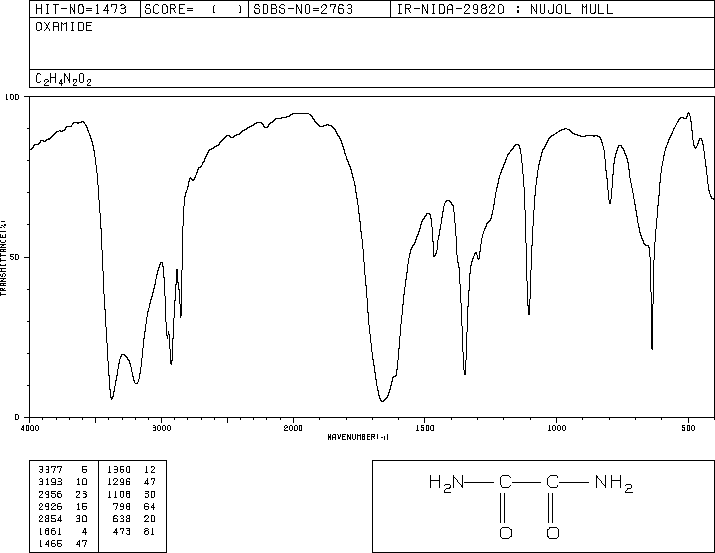Click the 798 peak table entry
Image resolution: width=715 pixels, height=553 pixels.
[134, 506]
